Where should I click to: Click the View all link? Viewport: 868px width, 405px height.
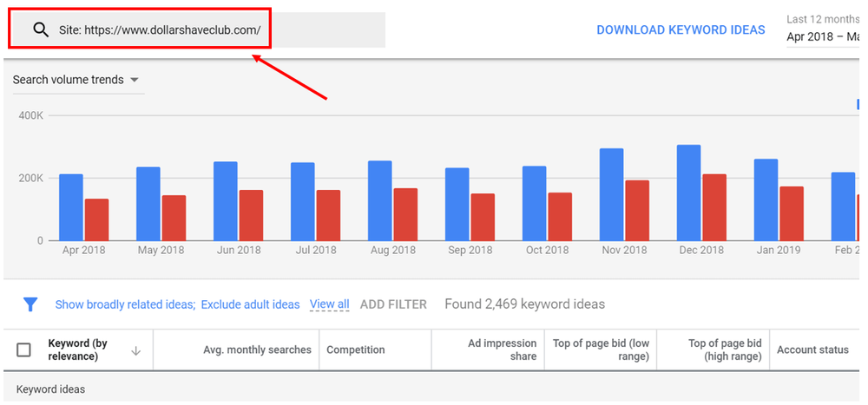329,304
